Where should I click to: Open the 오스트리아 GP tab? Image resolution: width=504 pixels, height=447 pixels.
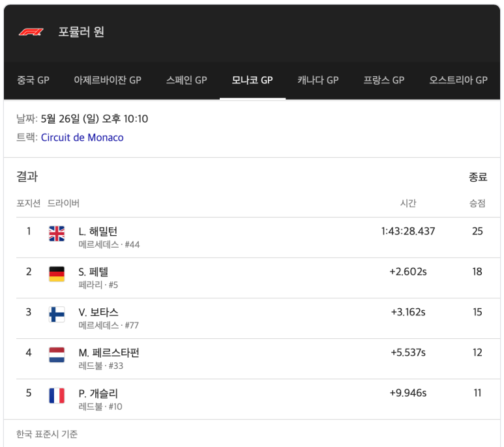pos(458,80)
